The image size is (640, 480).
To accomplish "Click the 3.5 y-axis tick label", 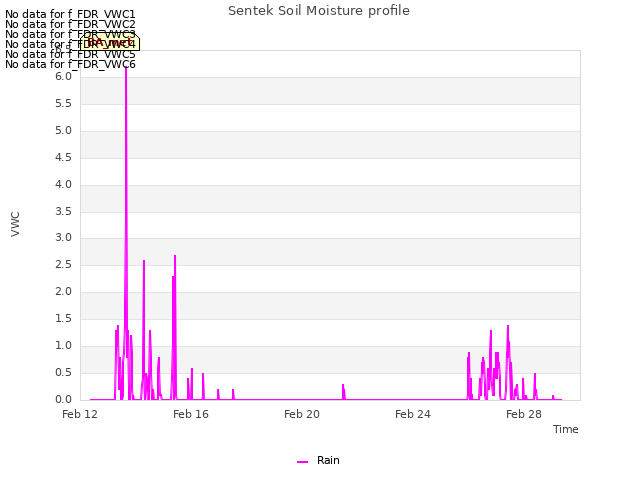I will point(63,211).
